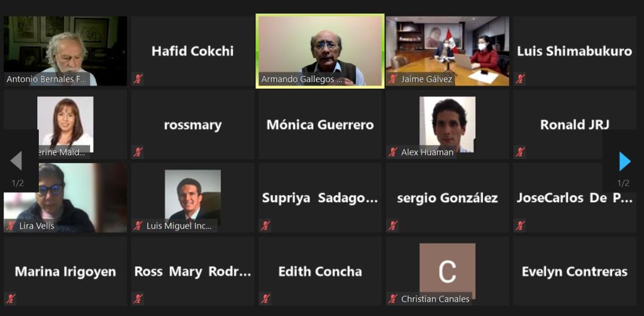The image size is (644, 316).
Task: Click the muted mic icon beside Lira Velis
Action: [11, 225]
